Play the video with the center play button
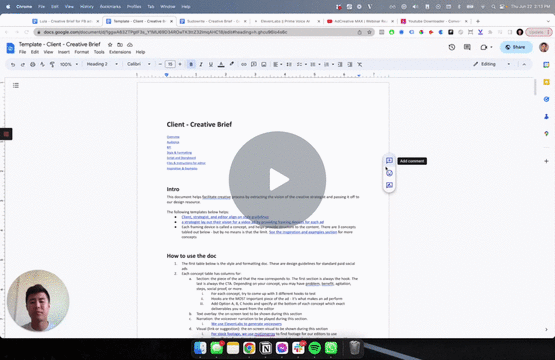Viewport: 555px width, 360px height. coord(277,179)
